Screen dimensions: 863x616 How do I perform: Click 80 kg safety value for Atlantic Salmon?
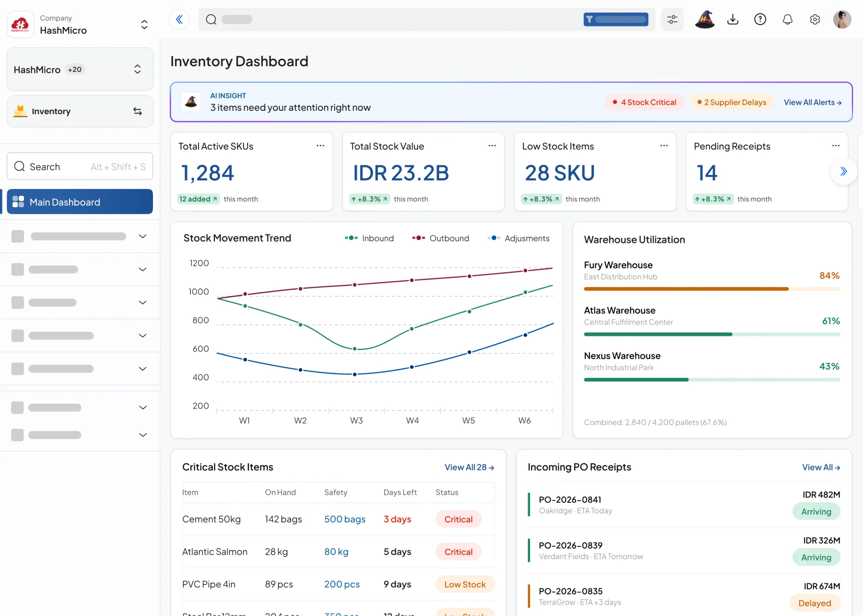click(336, 552)
